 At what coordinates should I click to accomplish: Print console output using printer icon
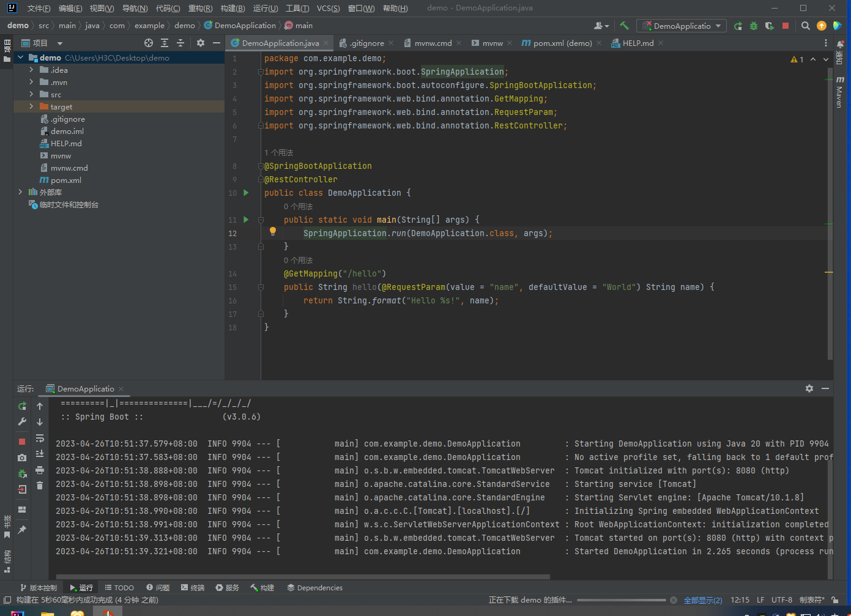click(x=40, y=470)
